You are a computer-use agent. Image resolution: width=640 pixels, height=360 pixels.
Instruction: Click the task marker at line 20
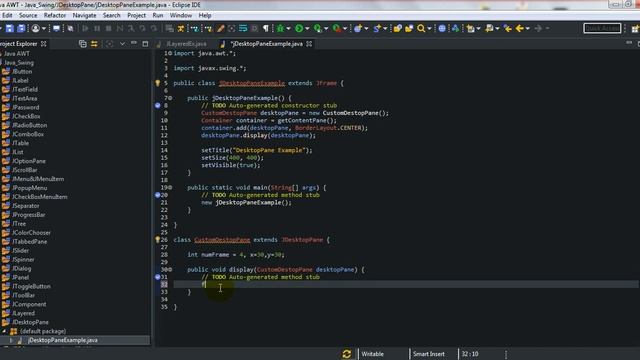point(158,195)
